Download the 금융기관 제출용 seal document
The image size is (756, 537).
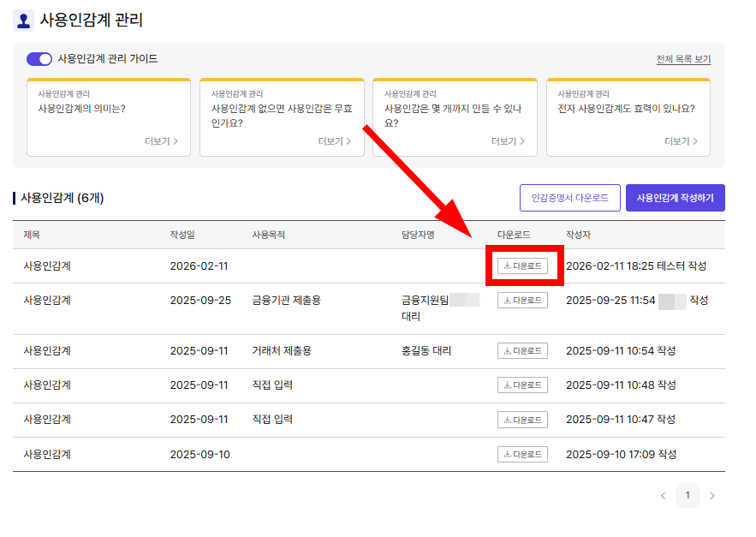pos(522,300)
